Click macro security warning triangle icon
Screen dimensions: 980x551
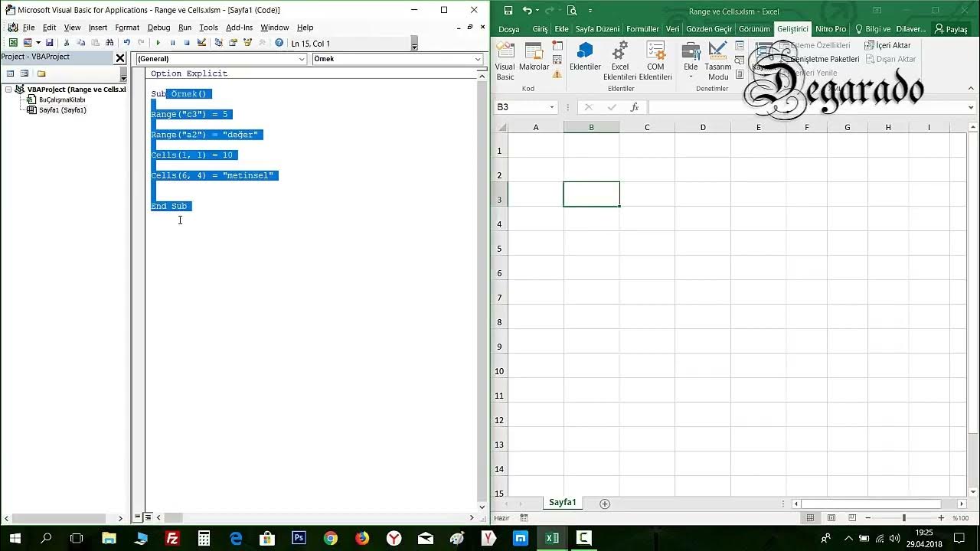click(557, 74)
